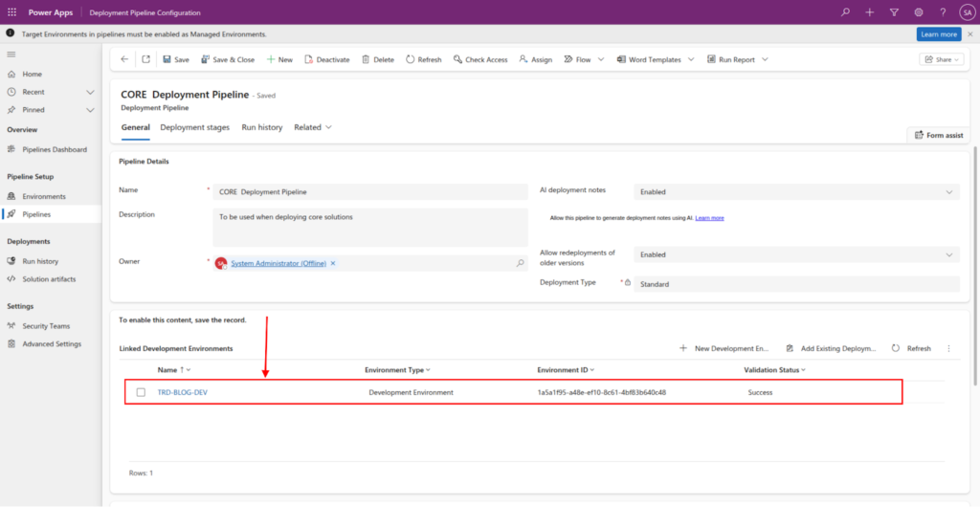Select the TRD-BLOG-DEV row checkbox
The width and height of the screenshot is (980, 507).
(141, 392)
